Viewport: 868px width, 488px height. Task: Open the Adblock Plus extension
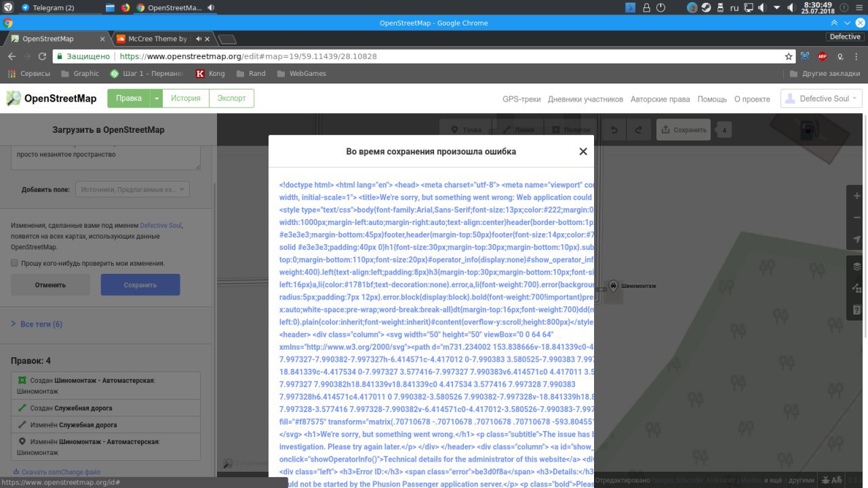(823, 56)
